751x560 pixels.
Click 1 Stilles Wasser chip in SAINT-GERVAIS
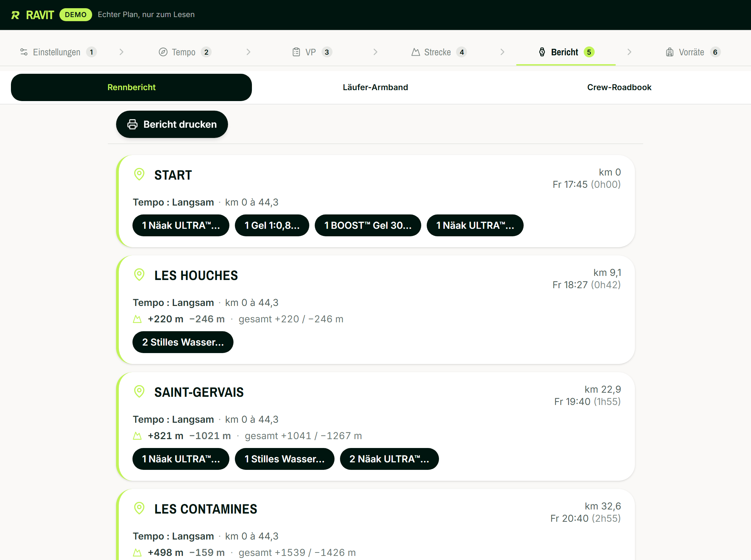point(285,459)
